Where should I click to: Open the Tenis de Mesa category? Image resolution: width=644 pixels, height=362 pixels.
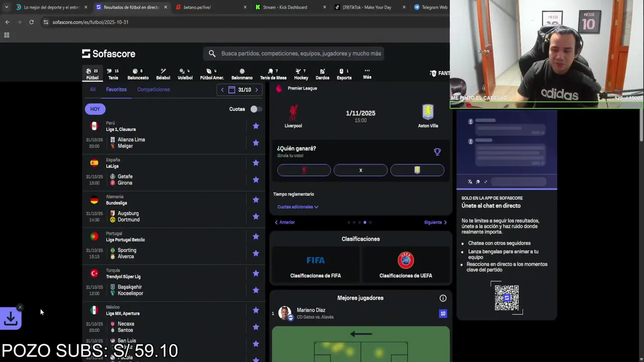coord(273,74)
